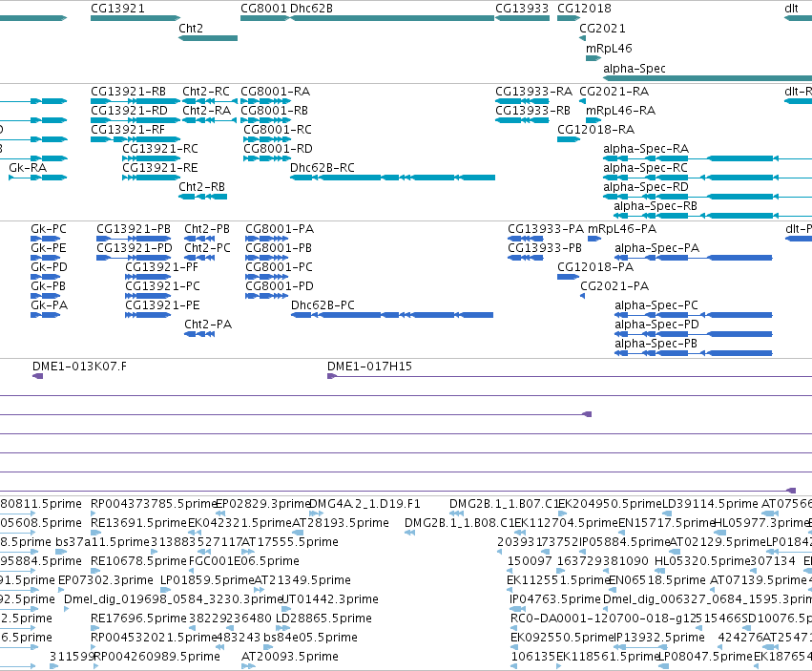Image resolution: width=812 pixels, height=671 pixels.
Task: Click the Cht2-RA transcript
Action: (210, 120)
